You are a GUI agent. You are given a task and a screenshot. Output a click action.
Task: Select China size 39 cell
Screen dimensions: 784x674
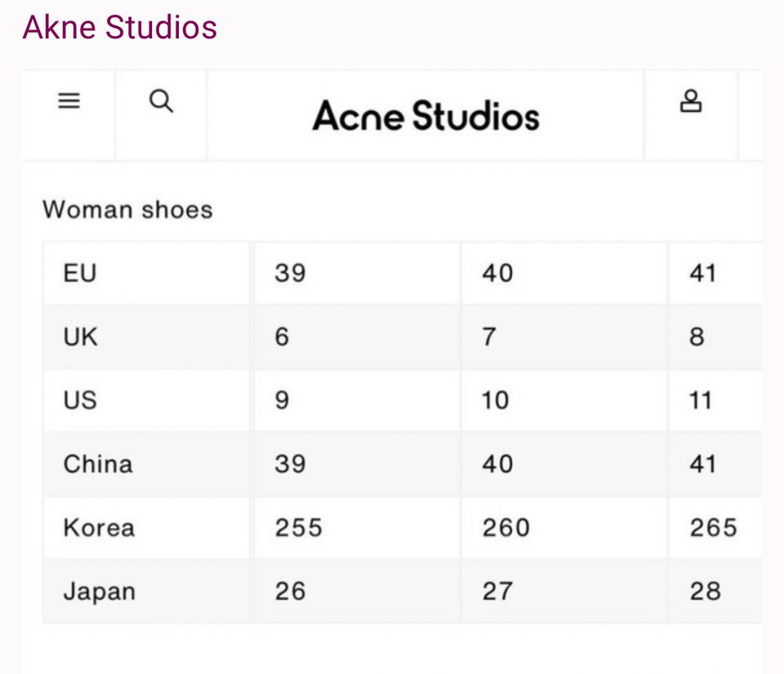(x=357, y=463)
